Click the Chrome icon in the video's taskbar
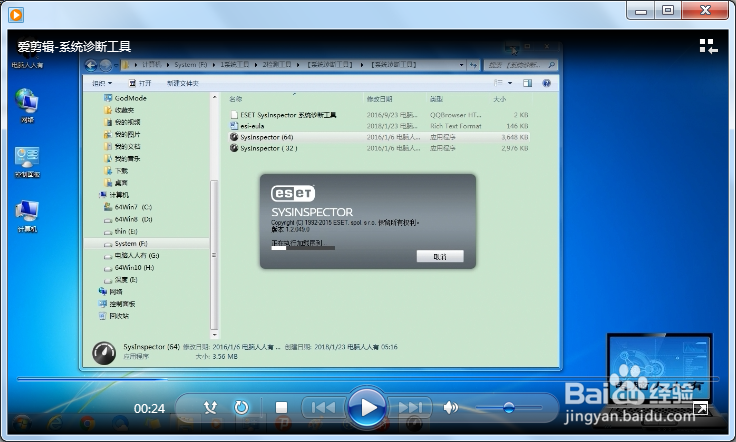 (x=87, y=424)
